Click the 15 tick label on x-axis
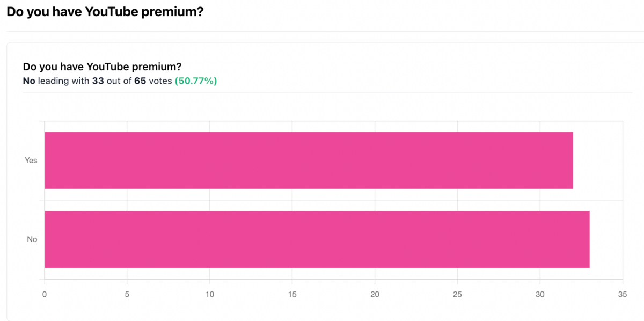The height and width of the screenshot is (321, 644). [x=292, y=295]
